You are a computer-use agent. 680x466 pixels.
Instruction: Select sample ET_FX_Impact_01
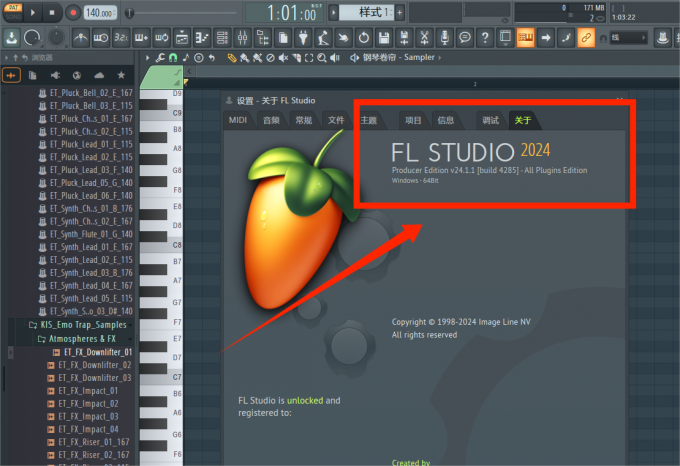tap(88, 391)
